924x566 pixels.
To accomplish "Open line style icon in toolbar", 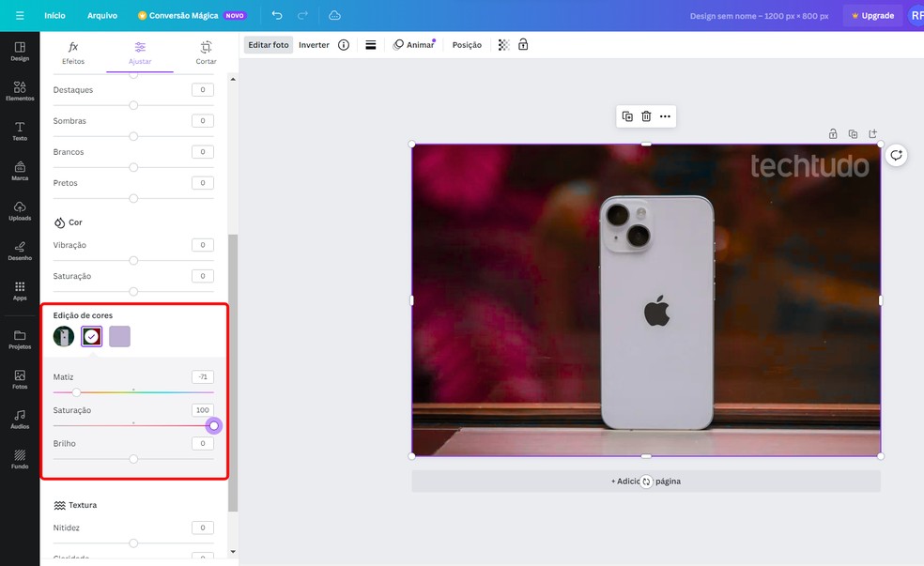I will tap(371, 45).
